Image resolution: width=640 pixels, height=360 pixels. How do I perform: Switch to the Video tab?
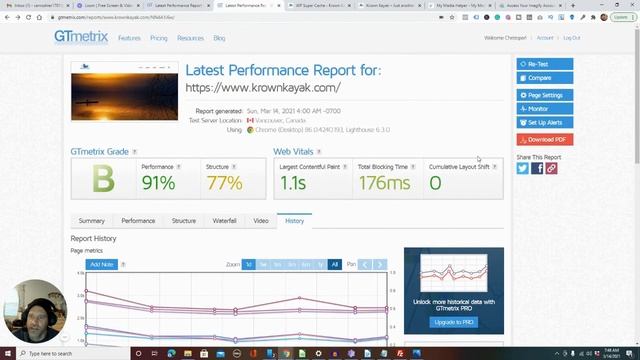[x=260, y=221]
